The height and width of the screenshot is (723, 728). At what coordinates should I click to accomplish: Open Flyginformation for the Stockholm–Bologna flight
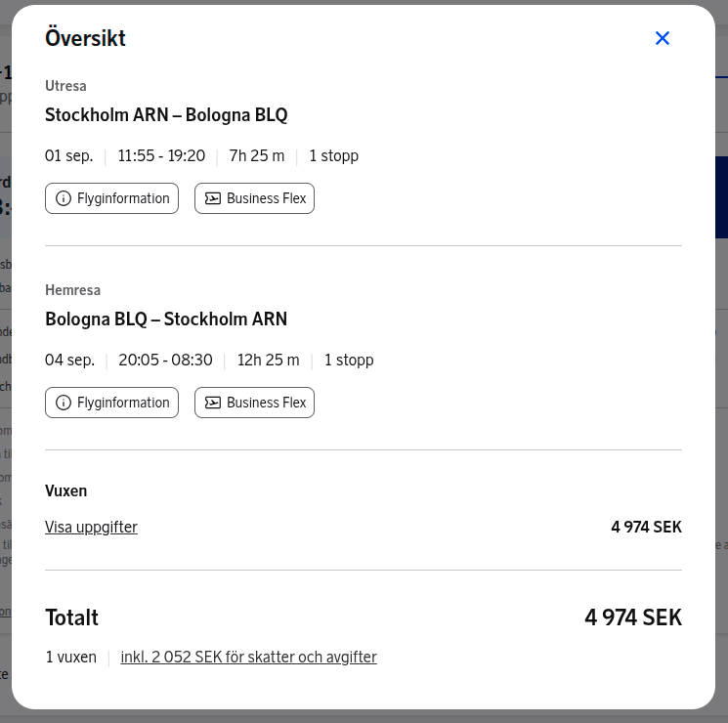click(x=112, y=198)
